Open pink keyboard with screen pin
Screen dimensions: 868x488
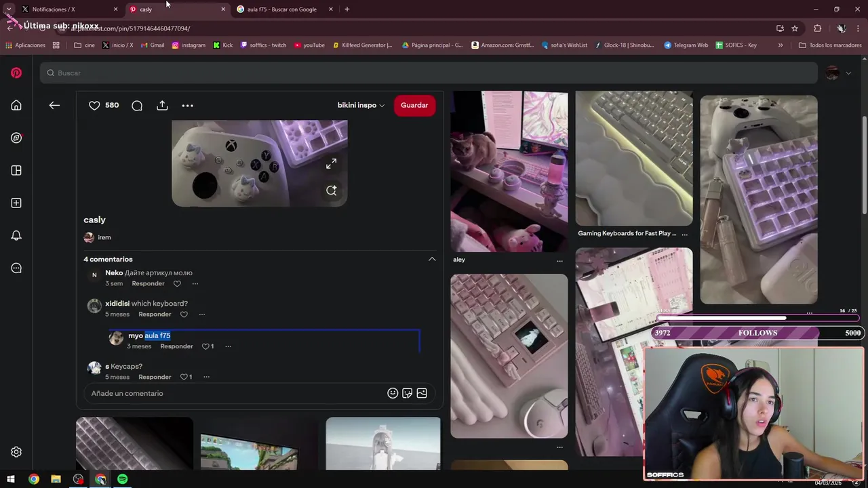(509, 356)
